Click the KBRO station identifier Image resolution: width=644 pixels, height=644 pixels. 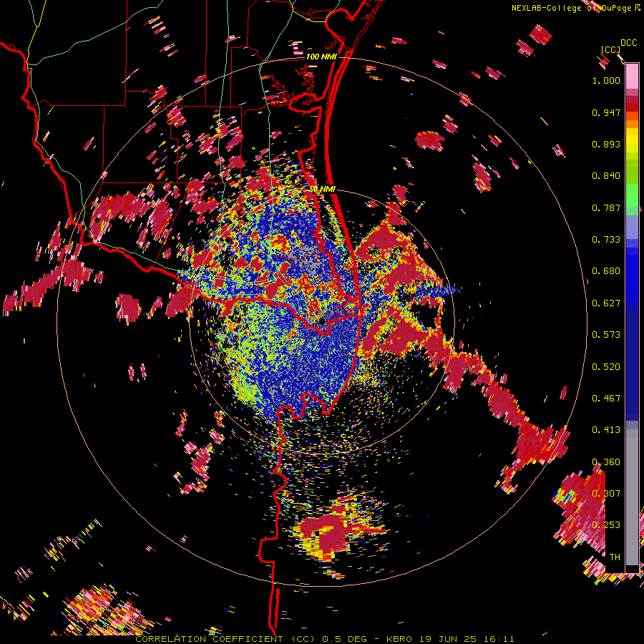(401, 639)
